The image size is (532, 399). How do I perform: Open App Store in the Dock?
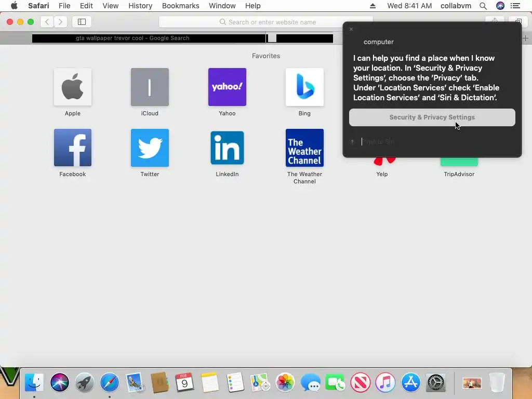pyautogui.click(x=410, y=382)
